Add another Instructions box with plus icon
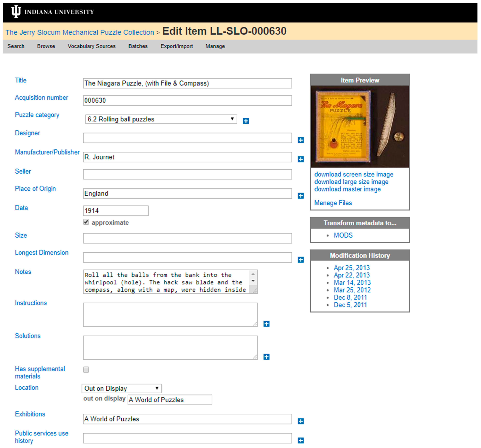Viewport: 481px width, 448px height. click(x=266, y=324)
